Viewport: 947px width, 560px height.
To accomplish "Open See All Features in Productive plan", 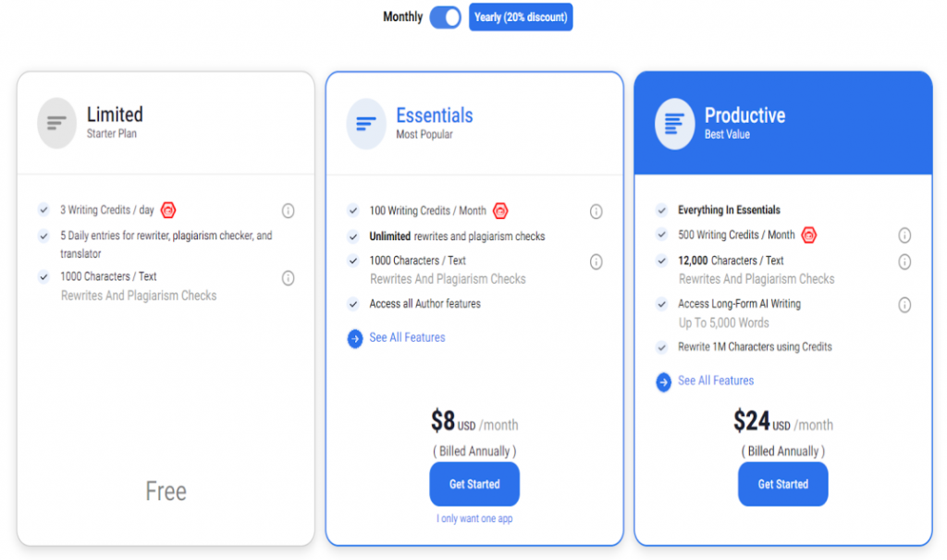I will 716,380.
